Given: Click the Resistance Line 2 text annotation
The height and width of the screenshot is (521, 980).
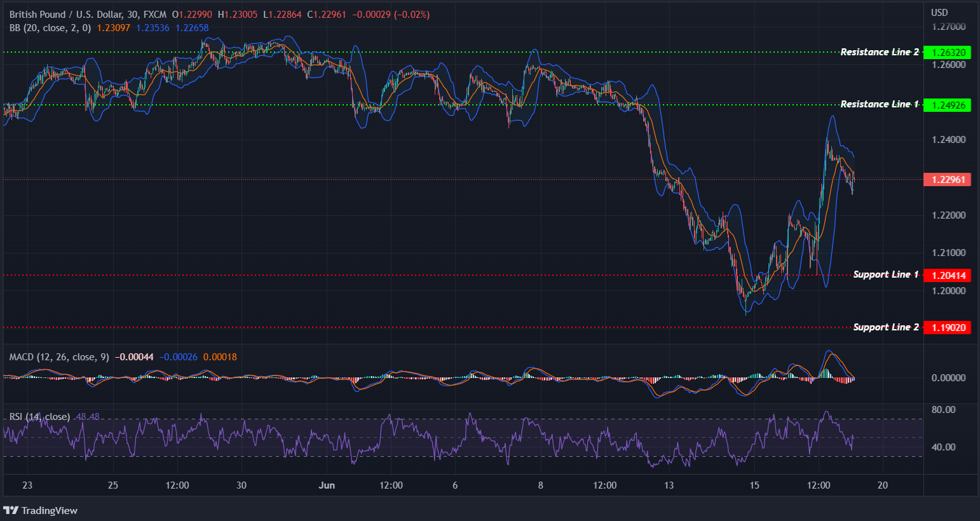Looking at the screenshot, I should (879, 52).
